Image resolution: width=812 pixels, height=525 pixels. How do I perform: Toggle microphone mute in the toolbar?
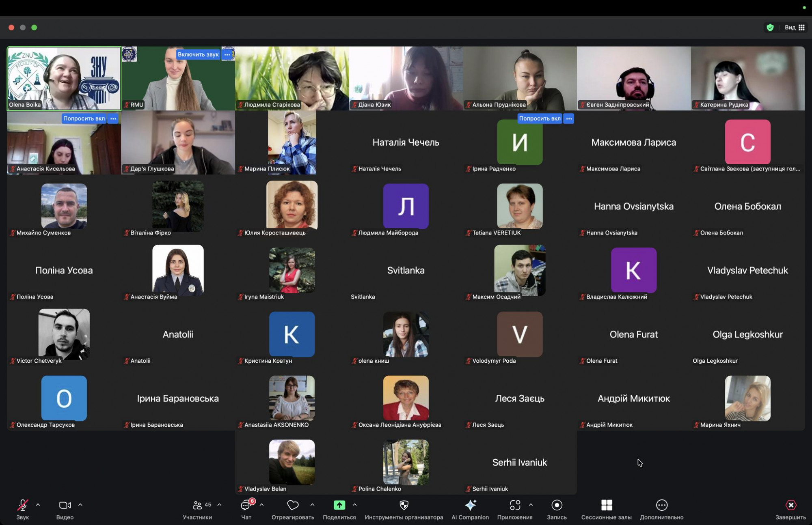click(x=22, y=505)
